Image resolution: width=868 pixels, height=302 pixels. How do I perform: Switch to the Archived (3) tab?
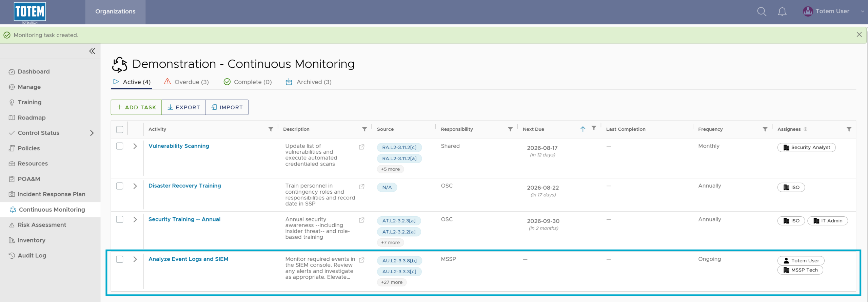[x=309, y=82]
